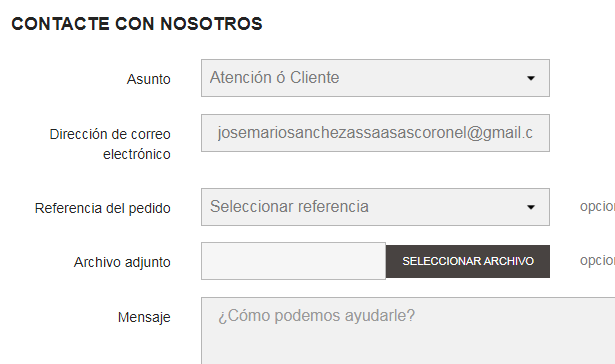This screenshot has width=615, height=364.
Task: Click the 'Referencia del pedido' label
Action: 103,208
